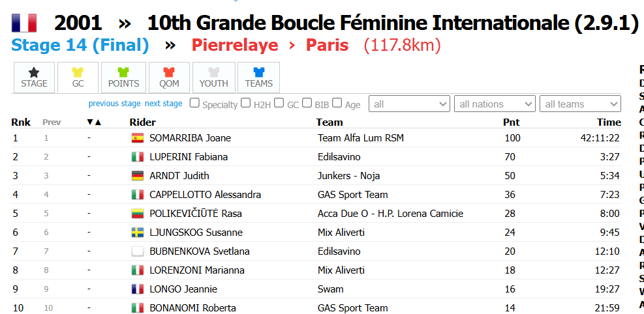The width and height of the screenshot is (644, 314).
Task: Open the STAGE results tab with star icon
Action: [x=34, y=78]
